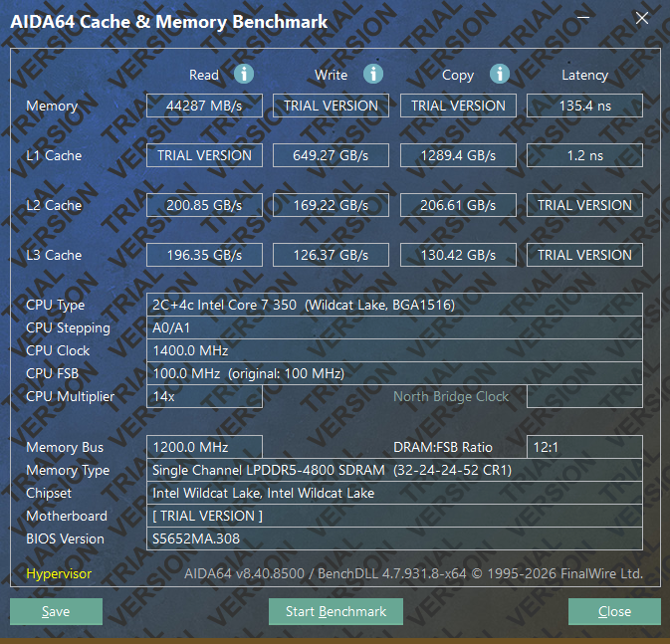Click the CPU Stepping value A0/A1

pyautogui.click(x=394, y=327)
